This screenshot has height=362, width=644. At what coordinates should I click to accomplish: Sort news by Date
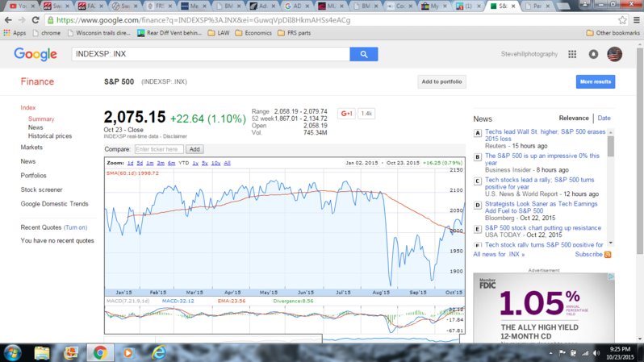(x=604, y=119)
